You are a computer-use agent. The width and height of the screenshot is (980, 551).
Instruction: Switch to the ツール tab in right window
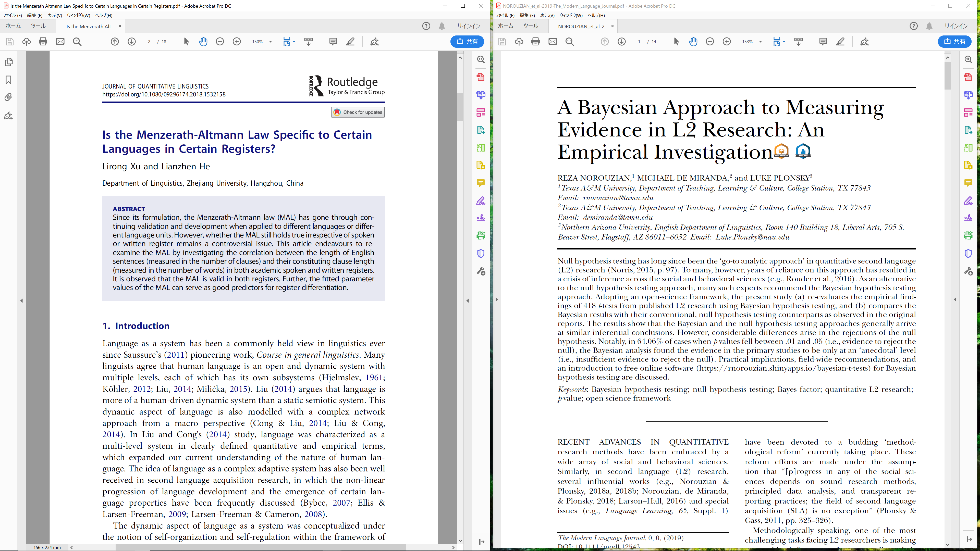[x=530, y=26]
